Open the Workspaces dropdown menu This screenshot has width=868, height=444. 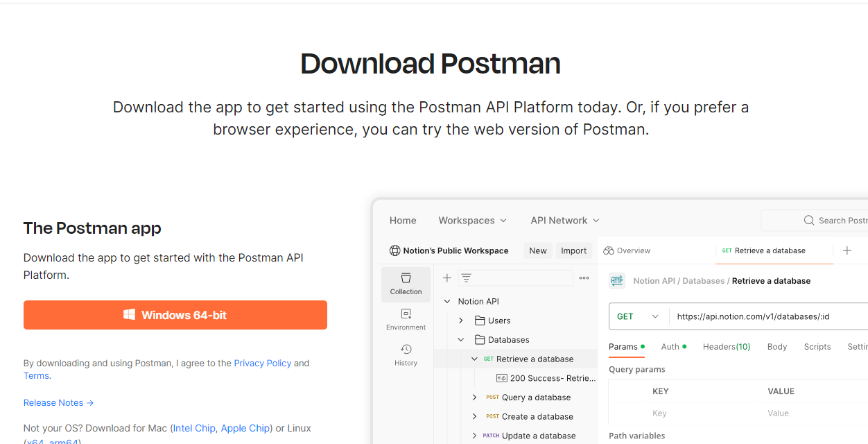click(x=473, y=221)
